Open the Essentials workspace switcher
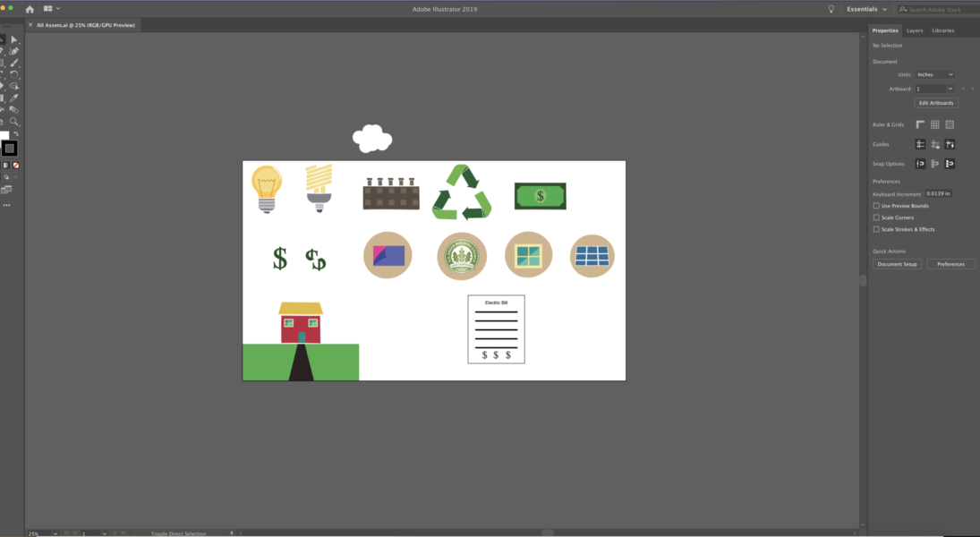 [864, 8]
